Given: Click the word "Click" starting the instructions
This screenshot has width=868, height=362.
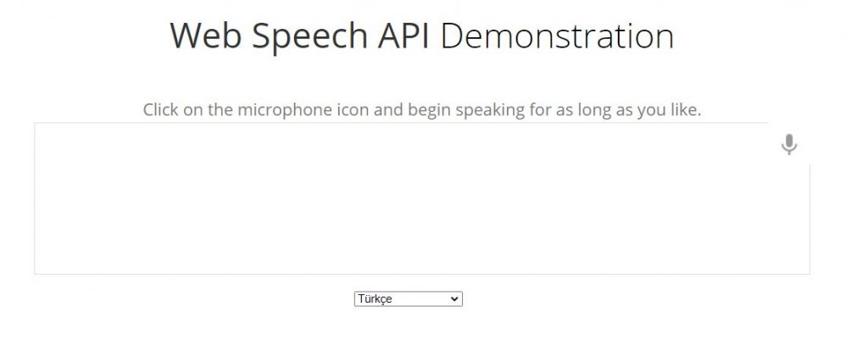Looking at the screenshot, I should point(160,109).
